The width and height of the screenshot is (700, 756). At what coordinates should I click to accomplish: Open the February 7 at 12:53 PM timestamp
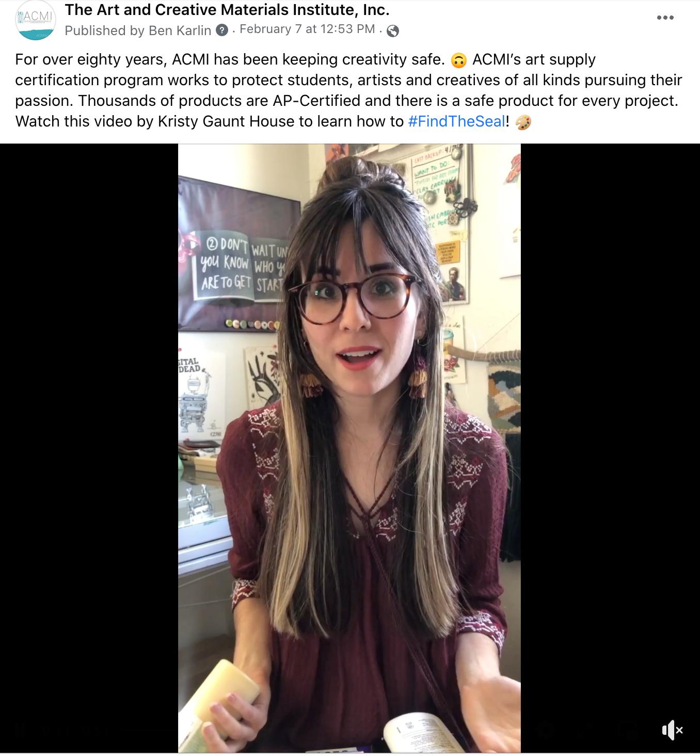point(307,29)
